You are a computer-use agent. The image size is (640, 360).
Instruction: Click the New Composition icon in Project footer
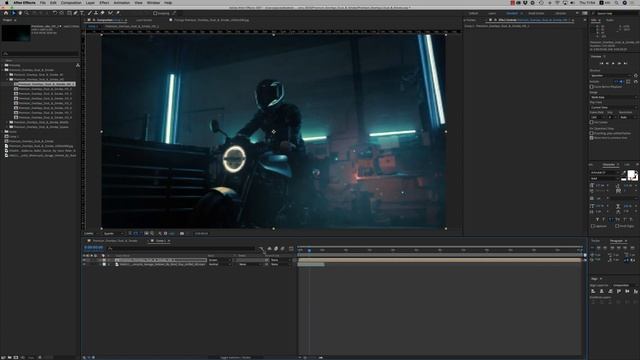point(16,357)
